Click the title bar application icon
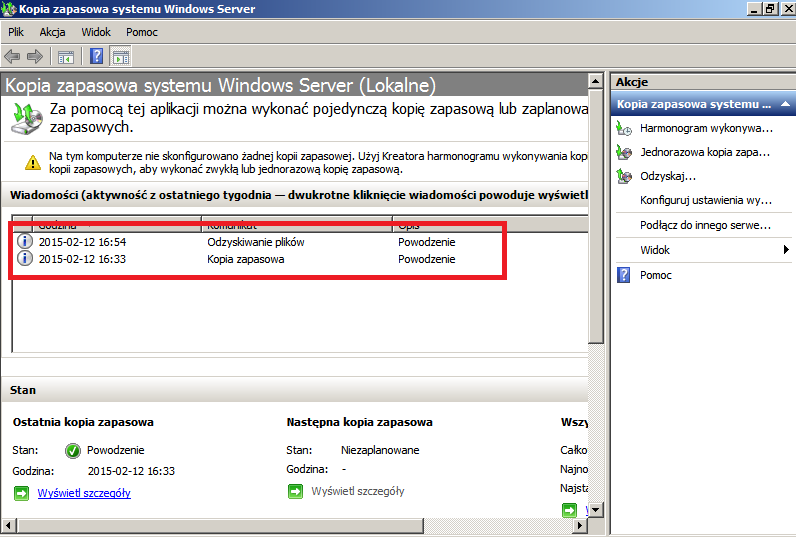This screenshot has height=537, width=796. 9,9
